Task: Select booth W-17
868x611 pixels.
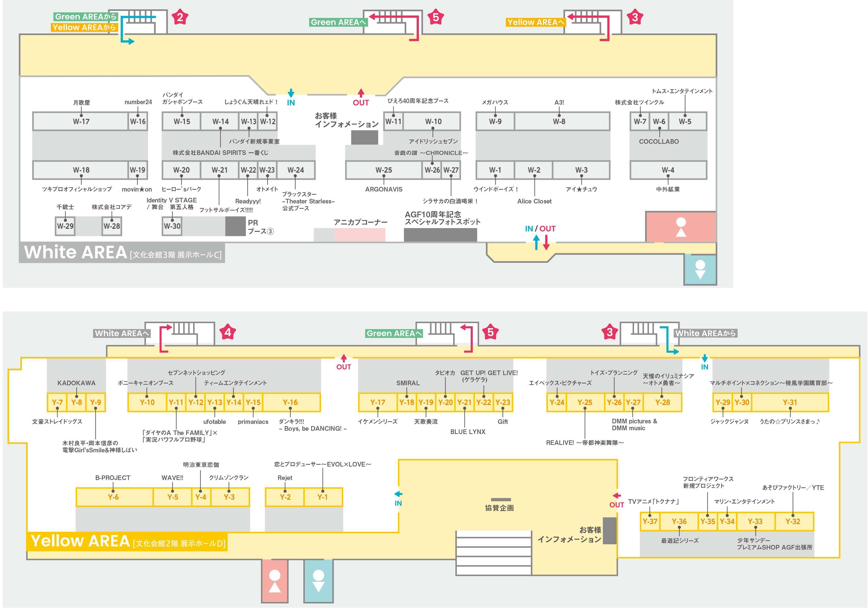Action: pos(81,121)
